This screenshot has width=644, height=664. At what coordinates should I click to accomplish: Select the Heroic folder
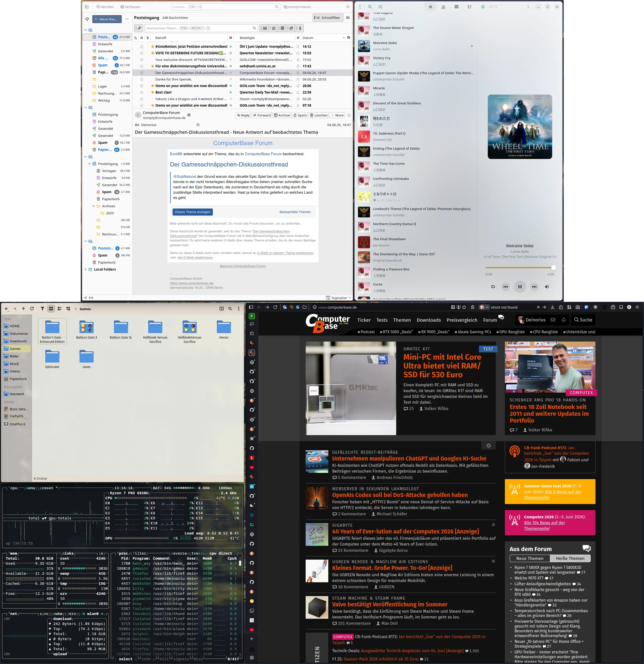coord(224,330)
